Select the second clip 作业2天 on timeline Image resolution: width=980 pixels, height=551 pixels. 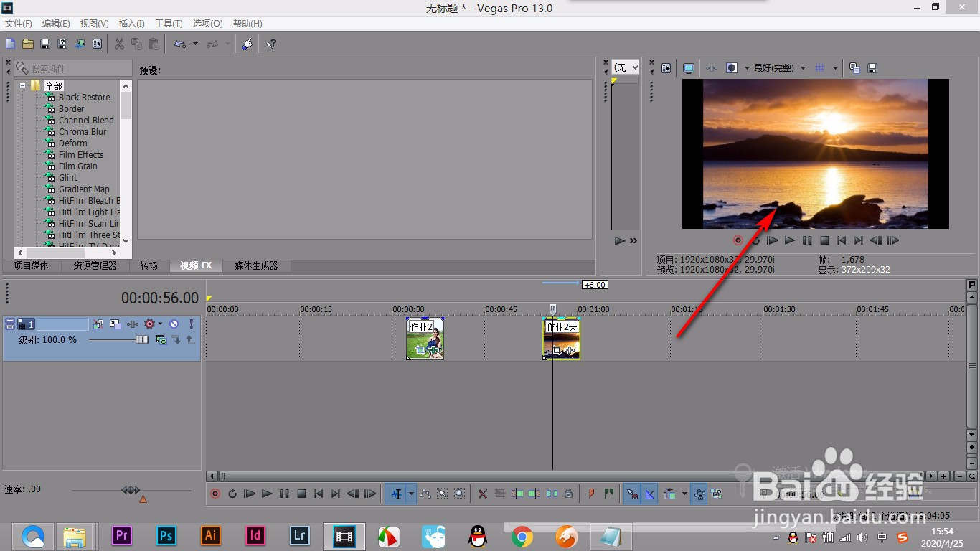(561, 338)
